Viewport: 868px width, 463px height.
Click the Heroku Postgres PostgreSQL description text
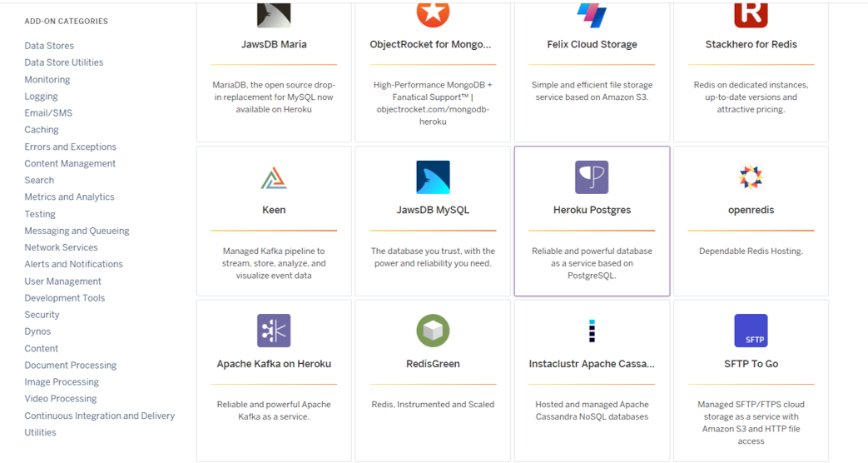coord(592,263)
